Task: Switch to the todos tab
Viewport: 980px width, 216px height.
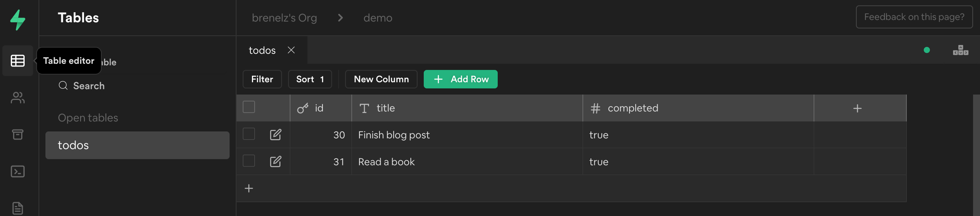Action: point(262,50)
